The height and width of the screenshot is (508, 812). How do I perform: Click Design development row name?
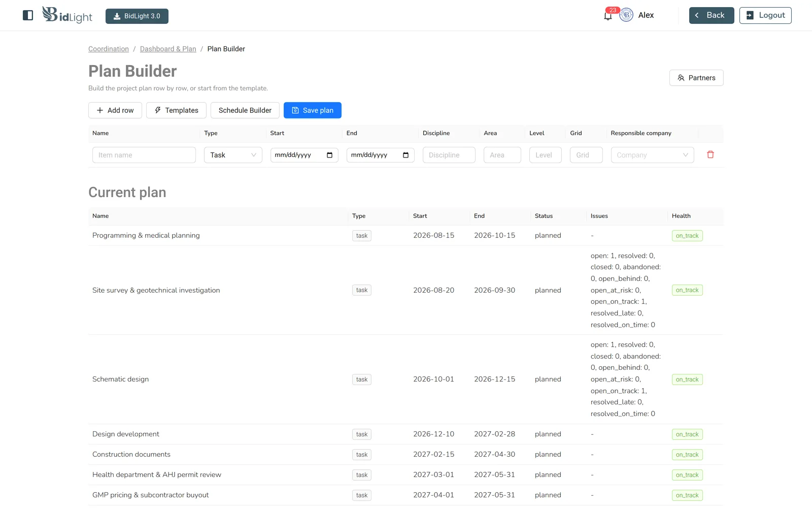tap(126, 434)
